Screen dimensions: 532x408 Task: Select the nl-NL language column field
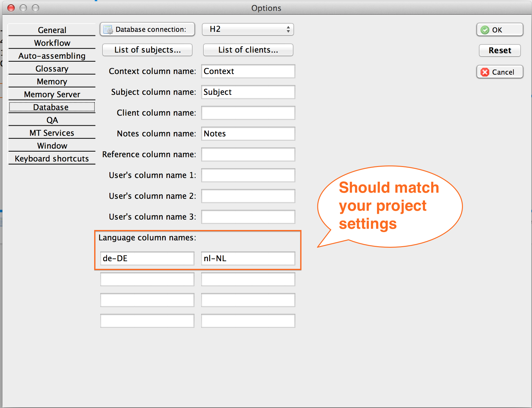248,258
